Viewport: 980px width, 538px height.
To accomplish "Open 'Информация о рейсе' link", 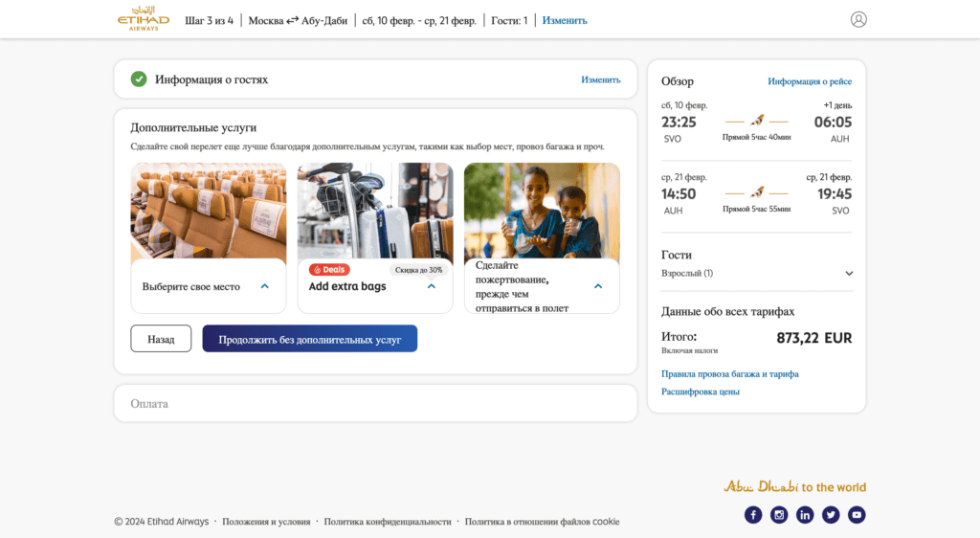I will click(x=810, y=81).
